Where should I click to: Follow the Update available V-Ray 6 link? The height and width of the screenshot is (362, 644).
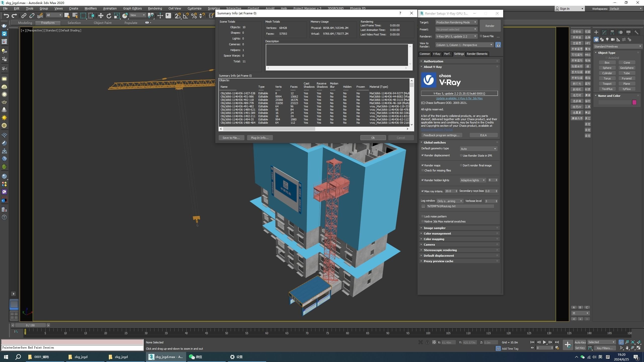(x=459, y=98)
